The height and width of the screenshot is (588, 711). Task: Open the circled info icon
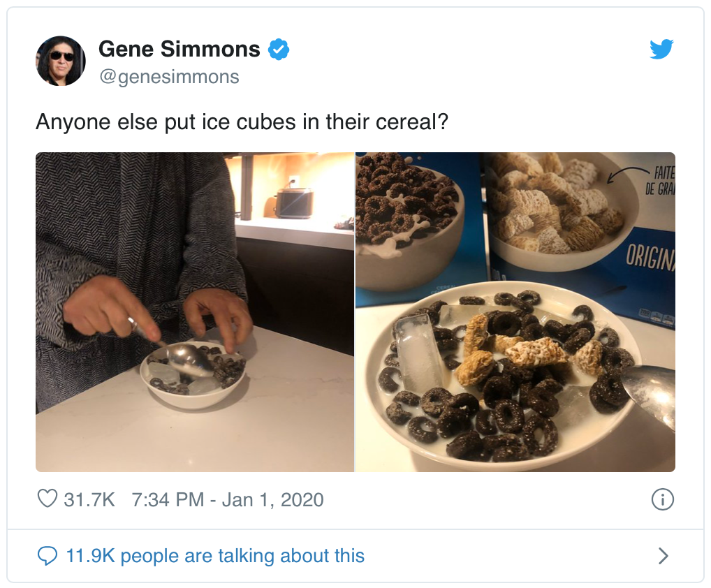coord(663,499)
